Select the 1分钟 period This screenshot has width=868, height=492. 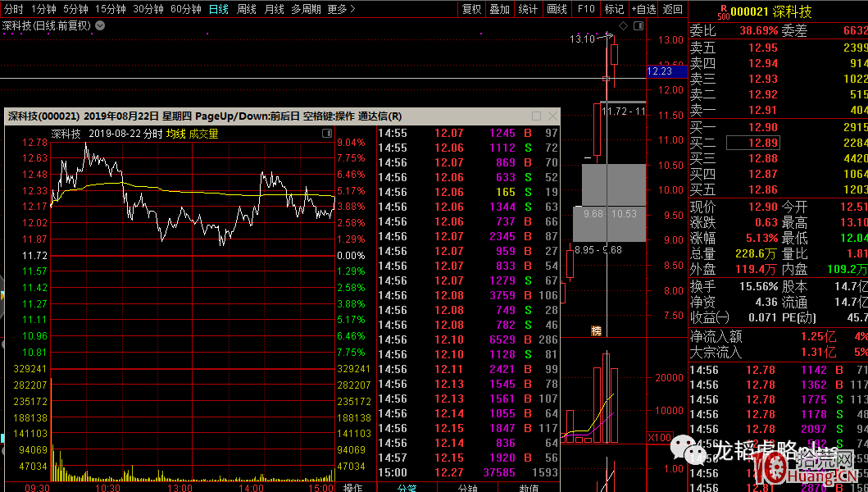click(x=43, y=9)
